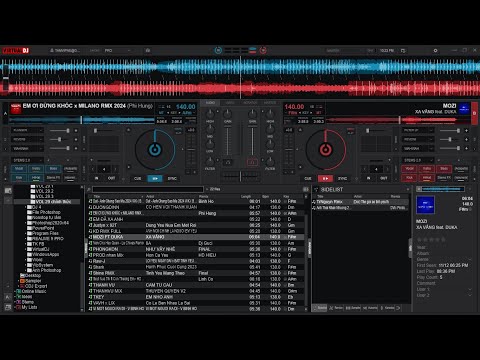Click the deck A volume fader
Viewport: 480px width, 360px height.
(228, 140)
